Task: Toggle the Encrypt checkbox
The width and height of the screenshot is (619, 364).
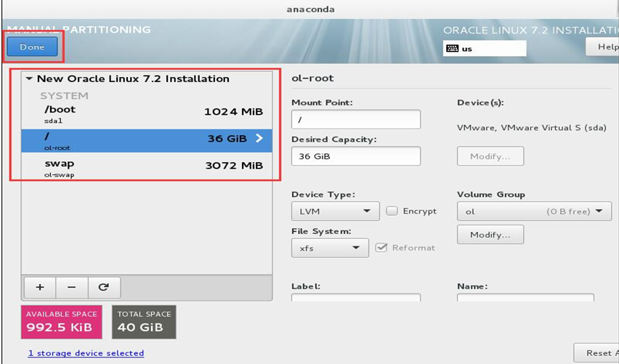Action: (392, 211)
